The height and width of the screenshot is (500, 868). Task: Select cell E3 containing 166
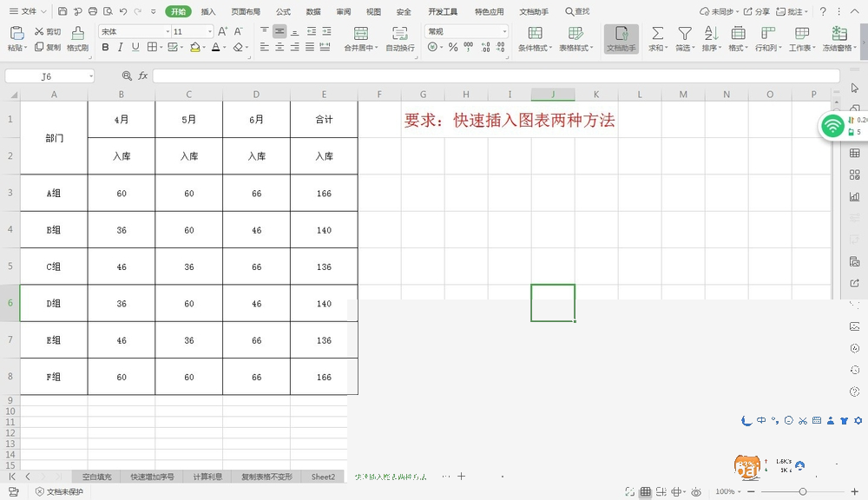click(324, 194)
